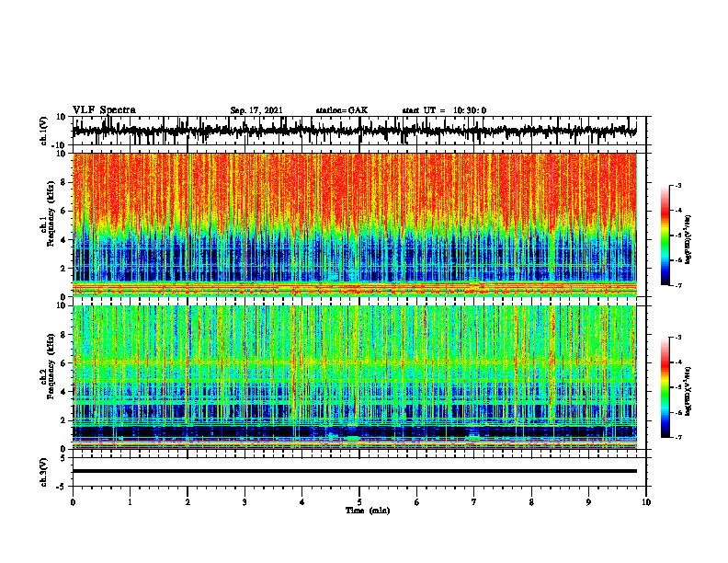Image resolution: width=728 pixels, height=563 pixels.
Task: Click inside the ch.2 spectrogram panel
Action: 354,377
